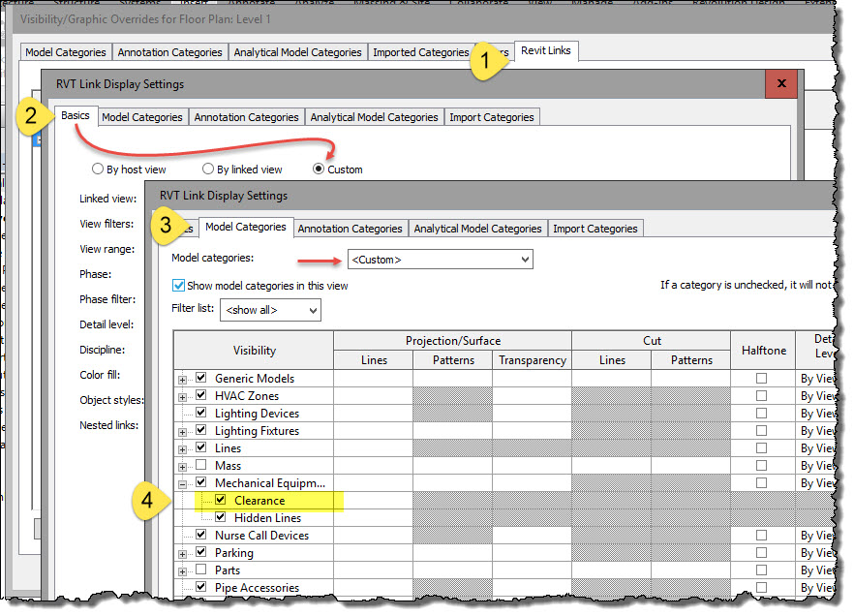
Task: Check the Mass visibility checkbox
Action: coord(201,465)
